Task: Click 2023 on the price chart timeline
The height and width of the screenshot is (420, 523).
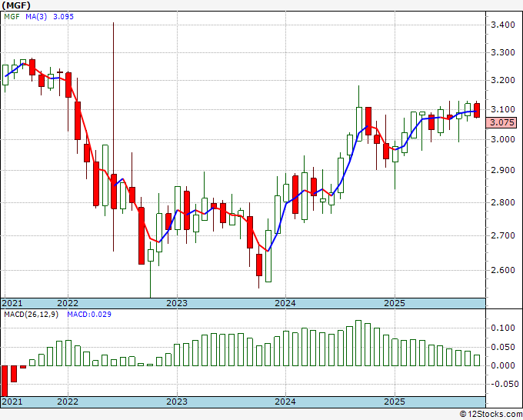Action: click(x=177, y=303)
